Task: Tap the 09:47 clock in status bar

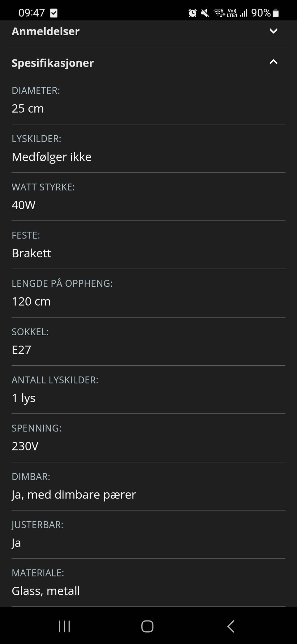Action: pos(32,13)
